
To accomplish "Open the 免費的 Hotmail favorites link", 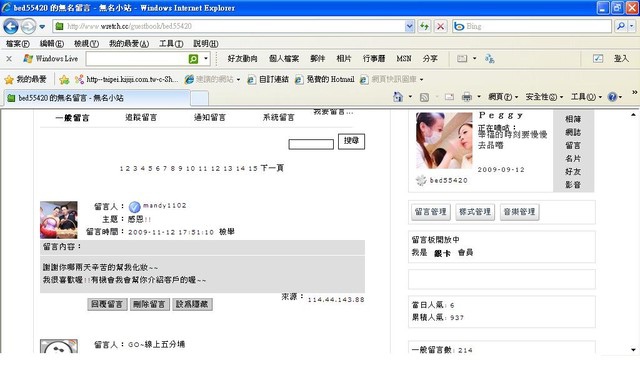I will coord(325,79).
